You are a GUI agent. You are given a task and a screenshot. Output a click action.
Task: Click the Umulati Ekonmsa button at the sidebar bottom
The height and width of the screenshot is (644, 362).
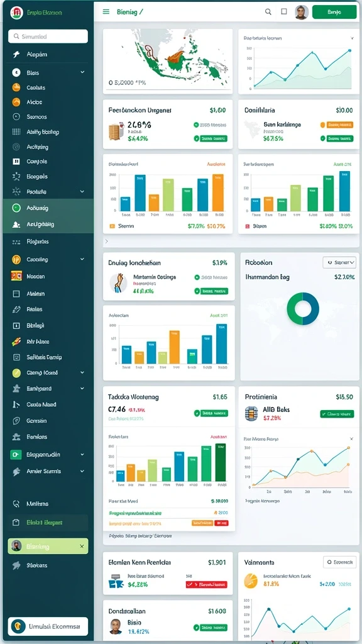coord(48,627)
